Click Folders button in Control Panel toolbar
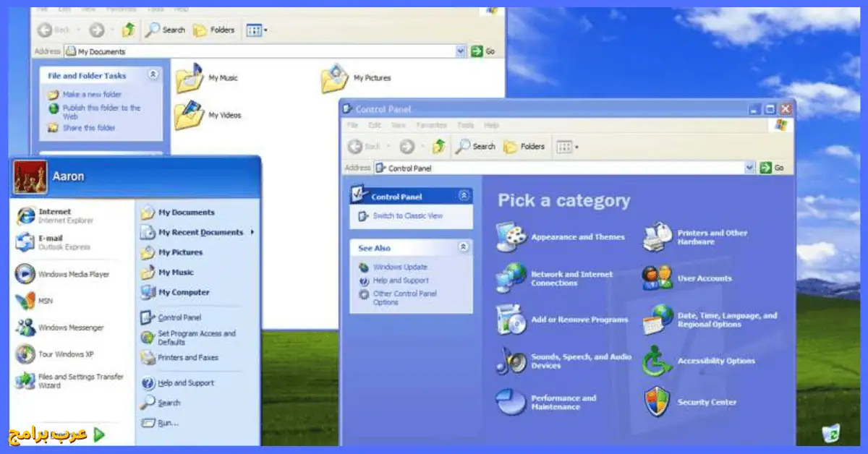Viewport: 868px width, 454px height. pos(524,147)
